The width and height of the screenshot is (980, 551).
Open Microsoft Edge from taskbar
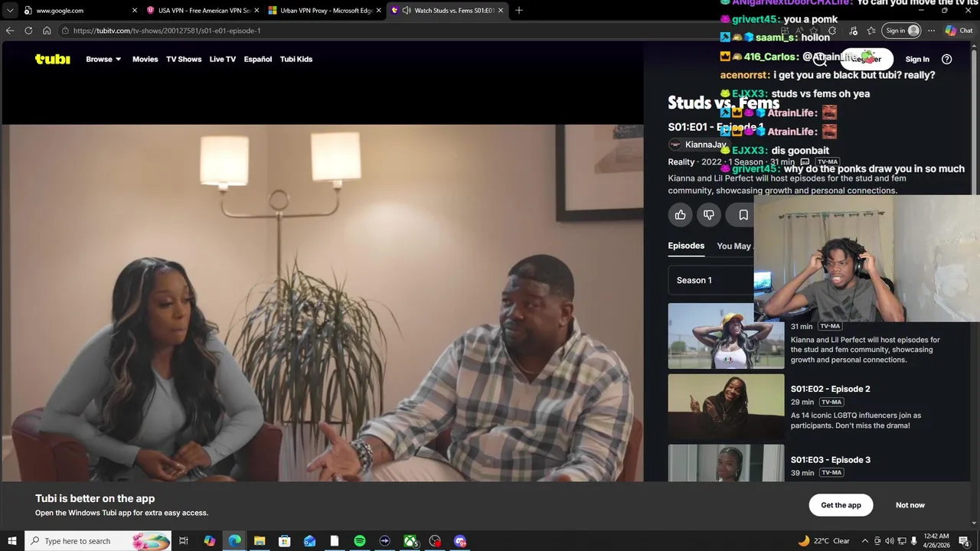[x=234, y=541]
